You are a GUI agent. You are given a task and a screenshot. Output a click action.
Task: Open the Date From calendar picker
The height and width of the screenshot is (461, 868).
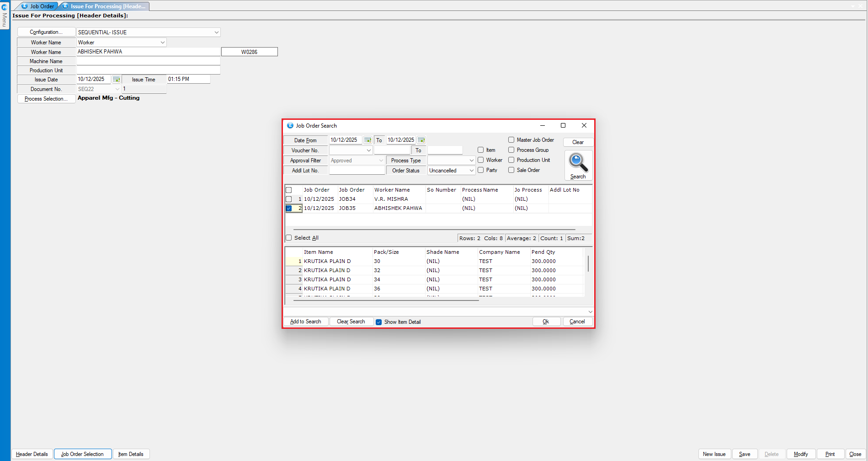pos(367,140)
